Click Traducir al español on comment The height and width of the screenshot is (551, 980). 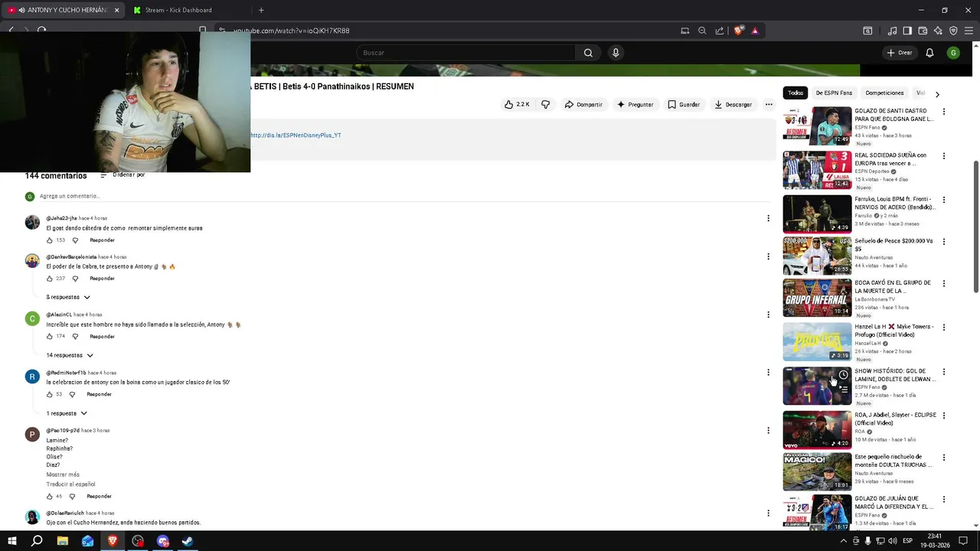(70, 484)
